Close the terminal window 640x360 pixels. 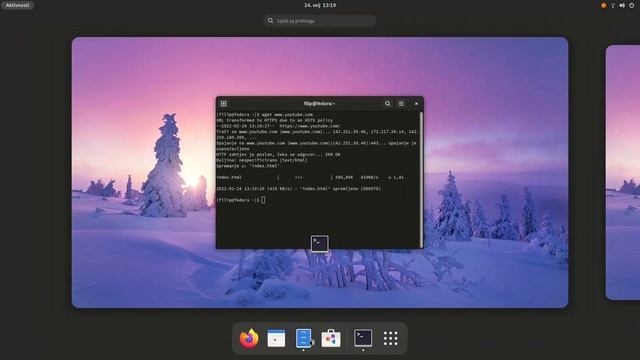click(416, 104)
